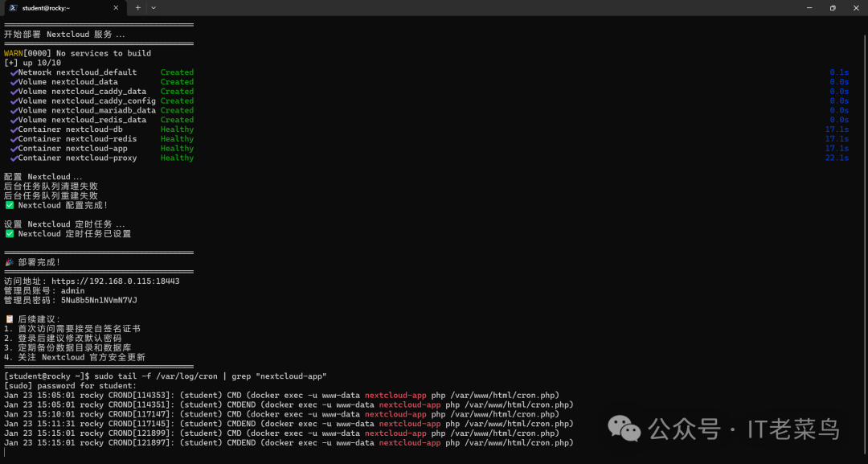Maximize or restore the terminal window
The width and height of the screenshot is (868, 464).
pyautogui.click(x=833, y=8)
